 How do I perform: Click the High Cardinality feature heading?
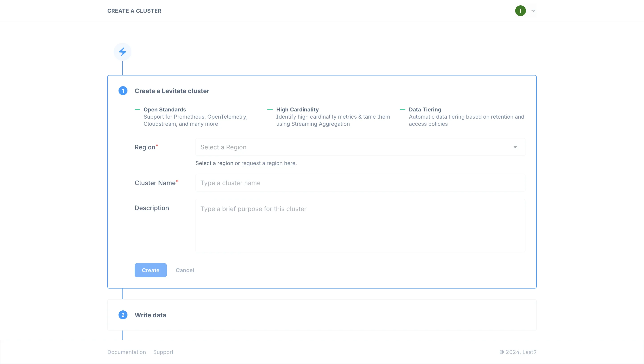[297, 109]
